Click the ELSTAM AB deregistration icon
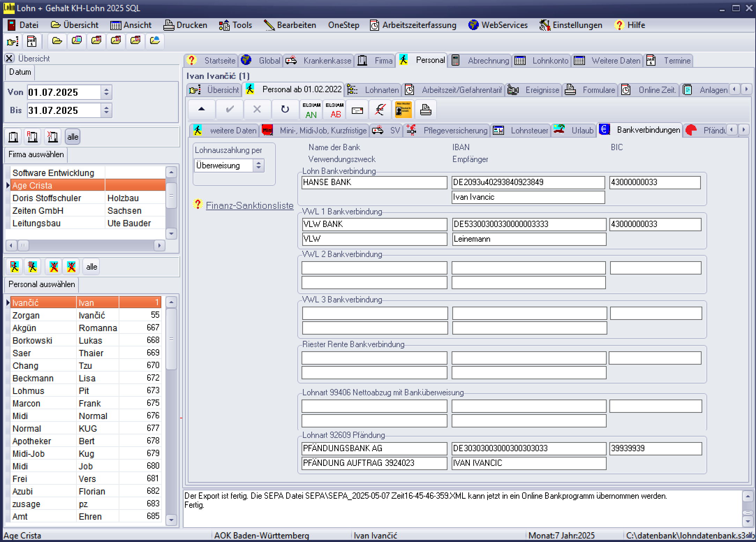 pyautogui.click(x=334, y=110)
